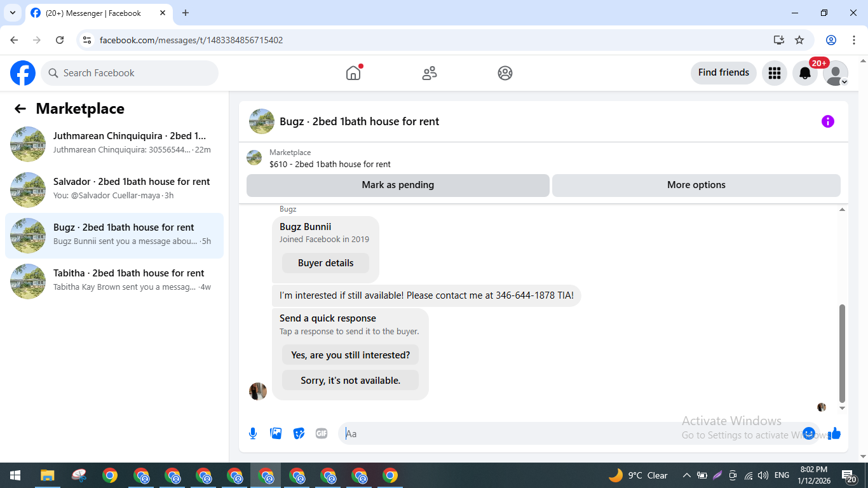Choose a GIF icon

click(322, 433)
